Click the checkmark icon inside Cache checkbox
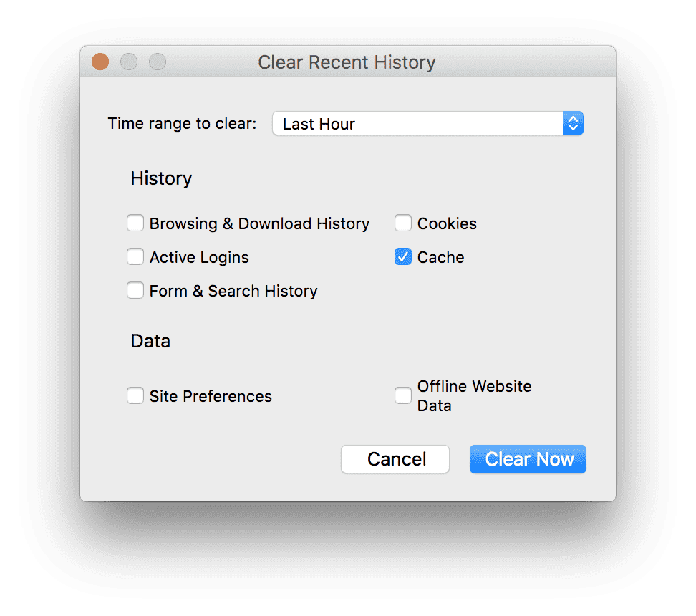The height and width of the screenshot is (616, 696). pos(402,256)
